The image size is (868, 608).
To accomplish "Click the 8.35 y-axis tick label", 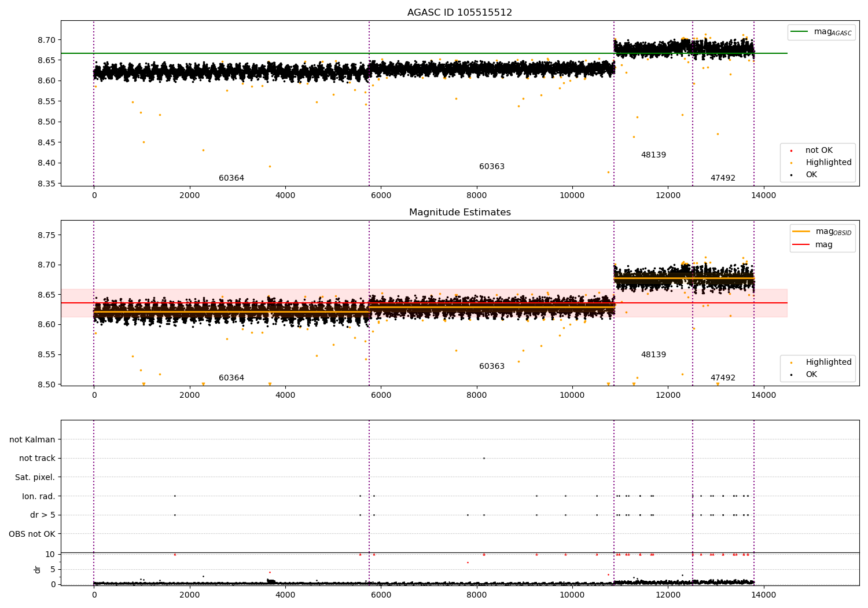I will [46, 184].
